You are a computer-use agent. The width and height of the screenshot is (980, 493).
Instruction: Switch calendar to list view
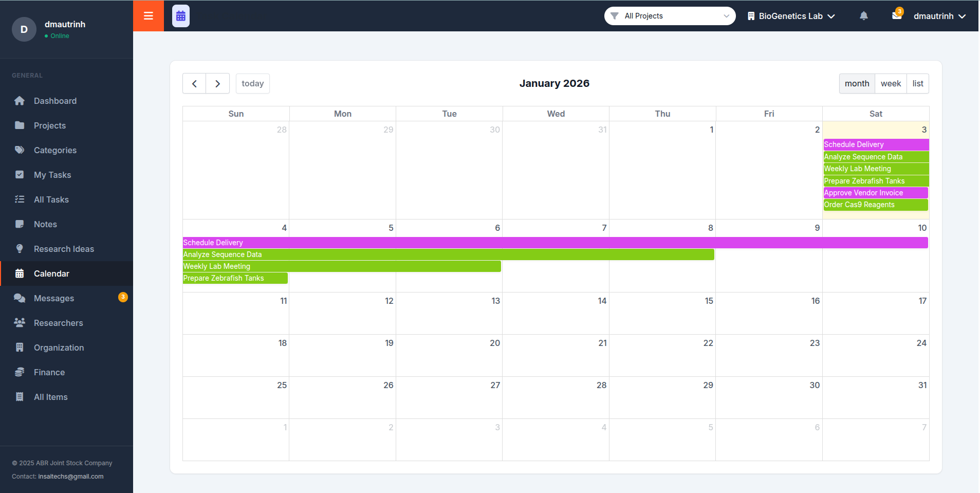(917, 83)
